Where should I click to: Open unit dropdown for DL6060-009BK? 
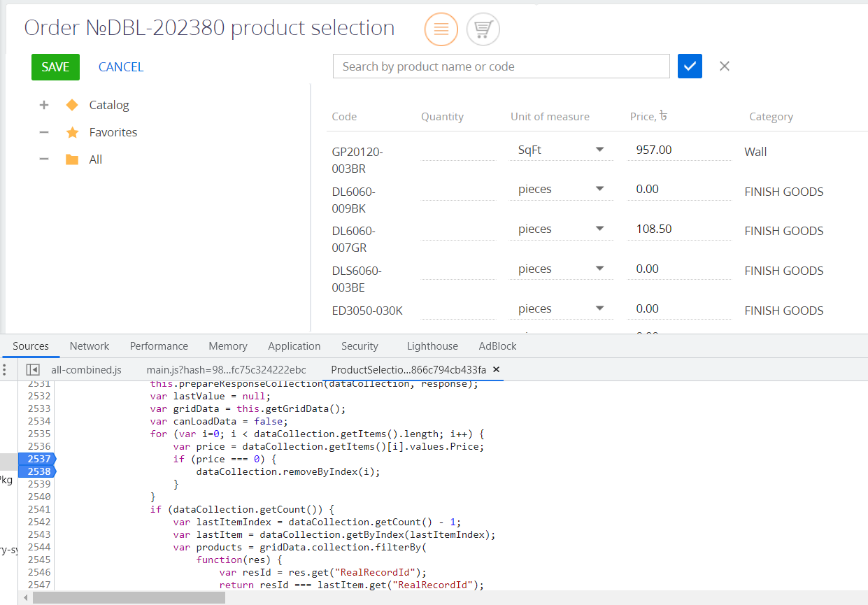(x=599, y=189)
